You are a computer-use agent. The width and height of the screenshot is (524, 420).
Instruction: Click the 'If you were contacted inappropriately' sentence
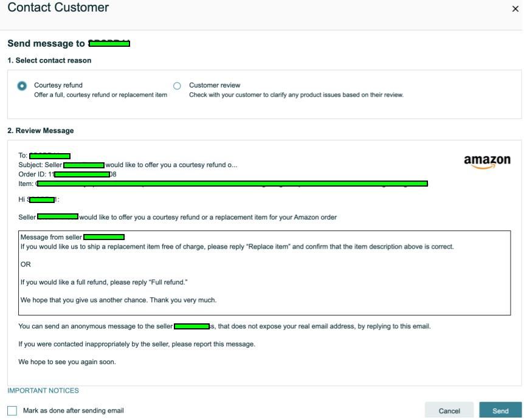click(x=137, y=344)
